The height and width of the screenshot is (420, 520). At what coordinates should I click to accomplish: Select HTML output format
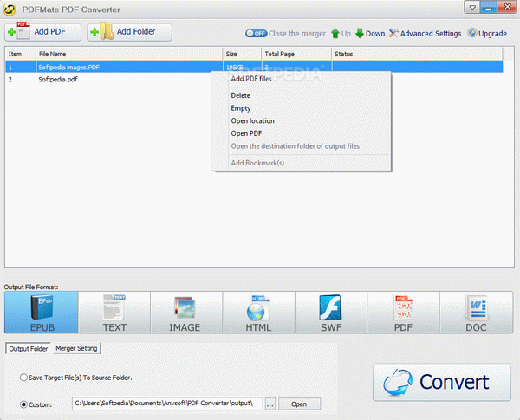click(258, 313)
